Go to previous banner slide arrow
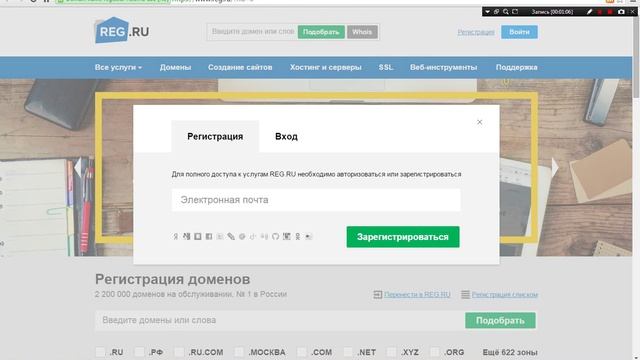 coord(78,167)
